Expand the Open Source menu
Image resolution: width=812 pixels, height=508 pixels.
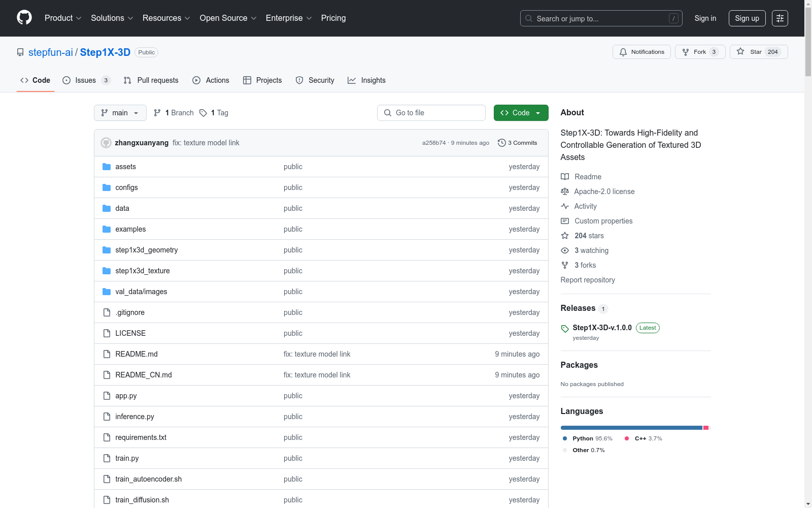pyautogui.click(x=228, y=18)
